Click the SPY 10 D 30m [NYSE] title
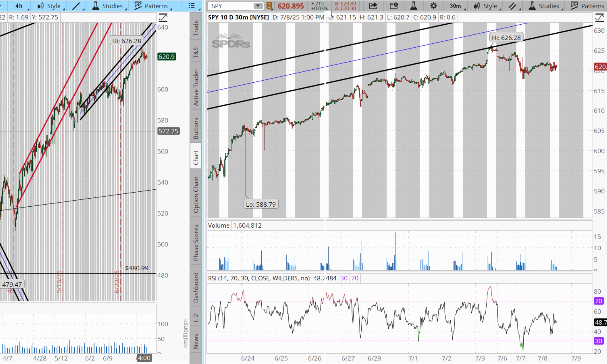The height and width of the screenshot is (364, 607). pos(238,17)
